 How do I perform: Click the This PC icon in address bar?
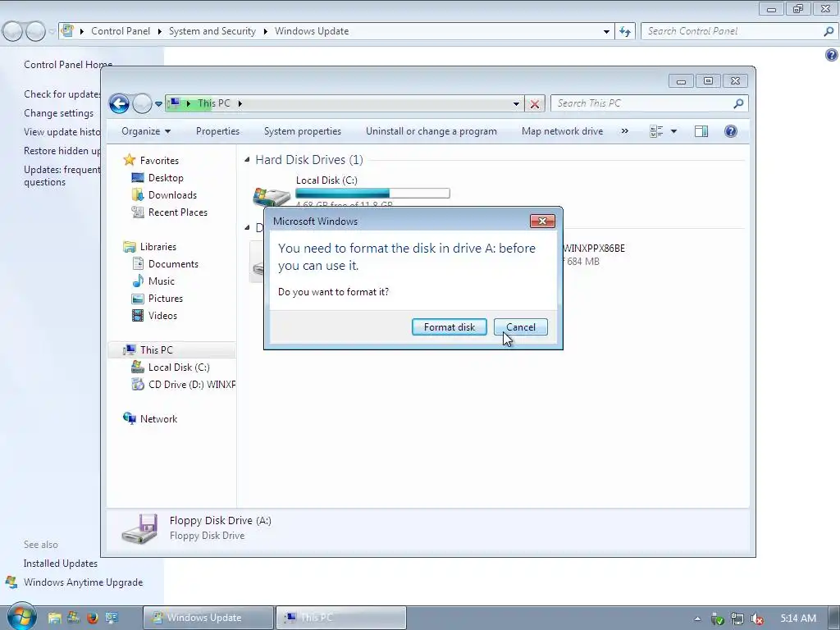175,103
